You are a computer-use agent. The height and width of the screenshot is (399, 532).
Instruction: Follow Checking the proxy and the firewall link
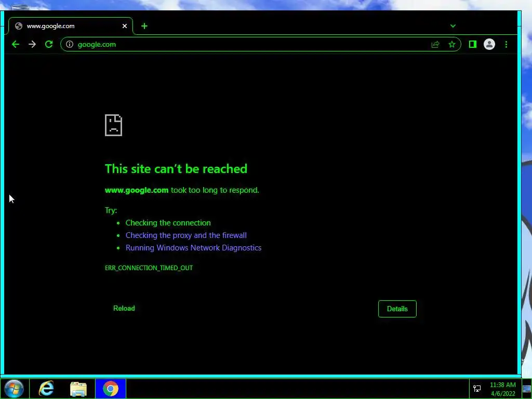pos(186,235)
